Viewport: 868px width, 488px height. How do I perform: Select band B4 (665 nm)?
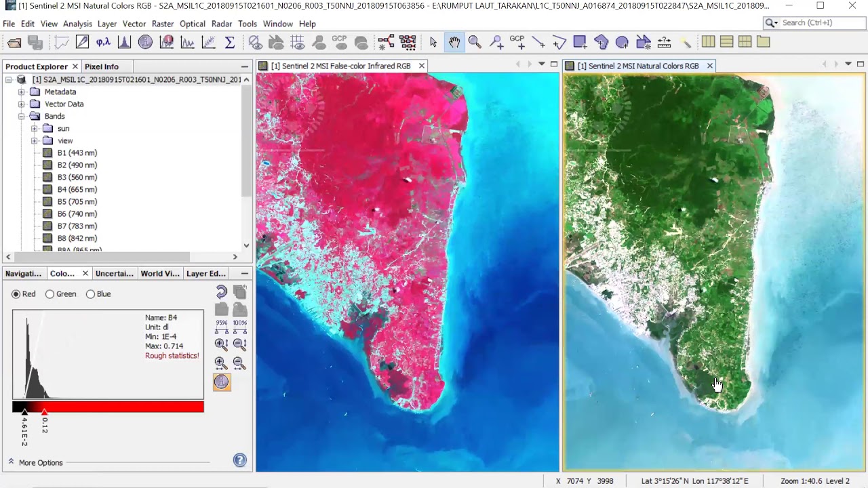tap(77, 190)
